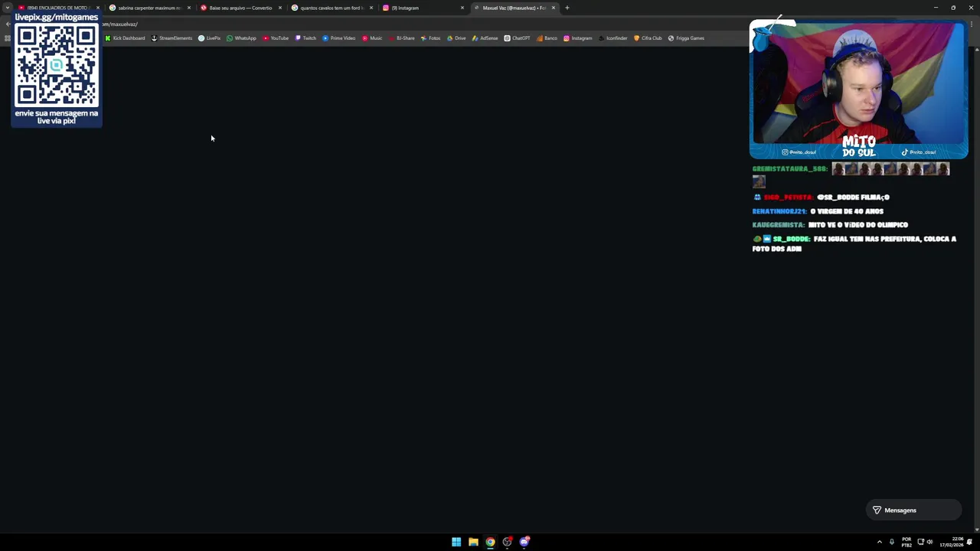Open the Banco bookmark
980x551 pixels.
click(547, 38)
